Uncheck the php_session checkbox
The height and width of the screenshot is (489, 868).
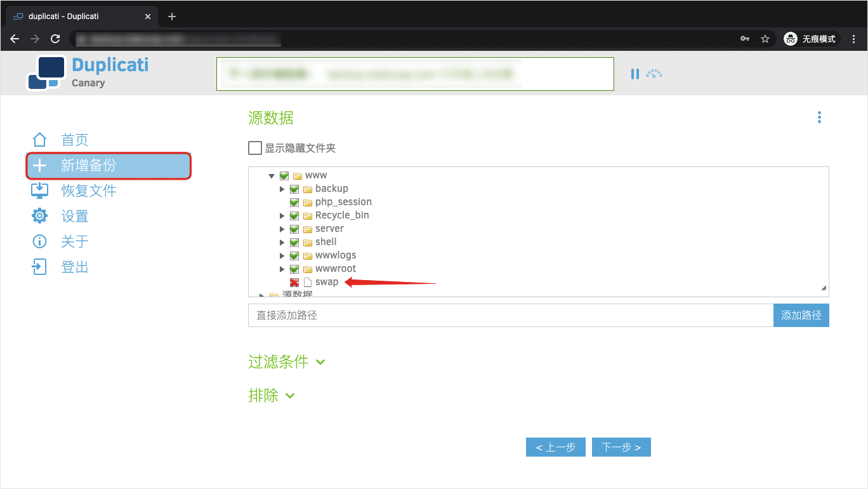tap(294, 202)
